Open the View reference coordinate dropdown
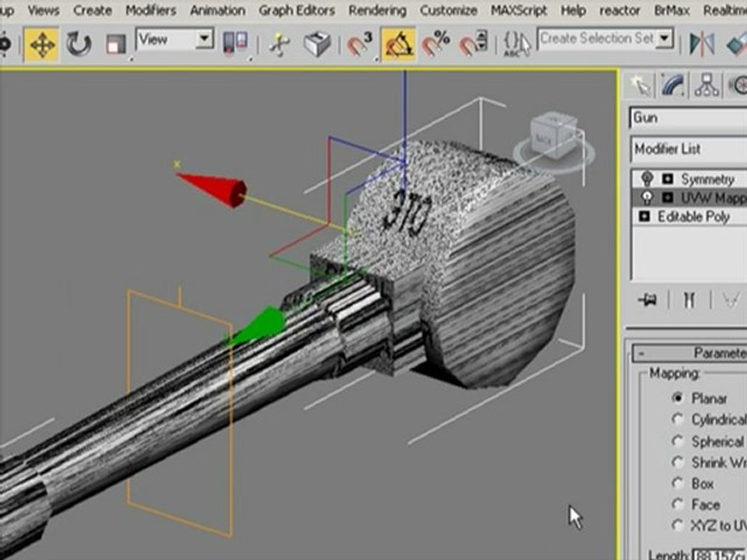This screenshot has height=560, width=747. [x=174, y=40]
